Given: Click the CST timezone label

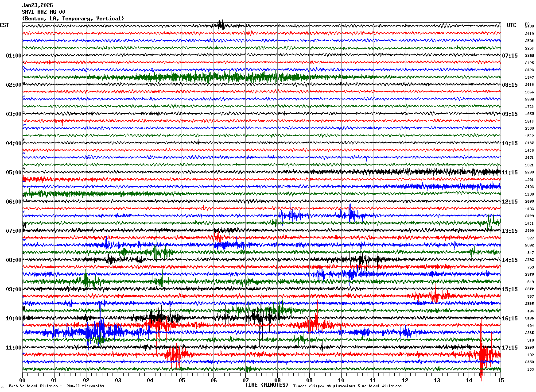Looking at the screenshot, I should (4, 25).
